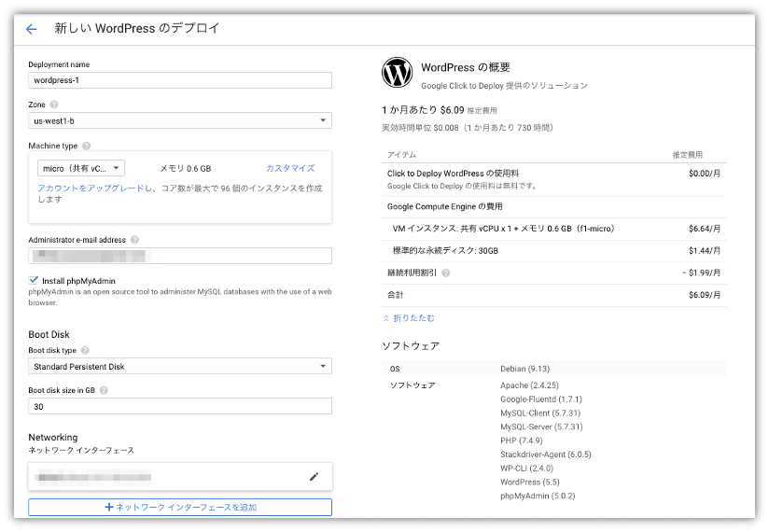Click MySQL-Client (5.7.31) entry
The image size is (769, 532).
click(540, 413)
